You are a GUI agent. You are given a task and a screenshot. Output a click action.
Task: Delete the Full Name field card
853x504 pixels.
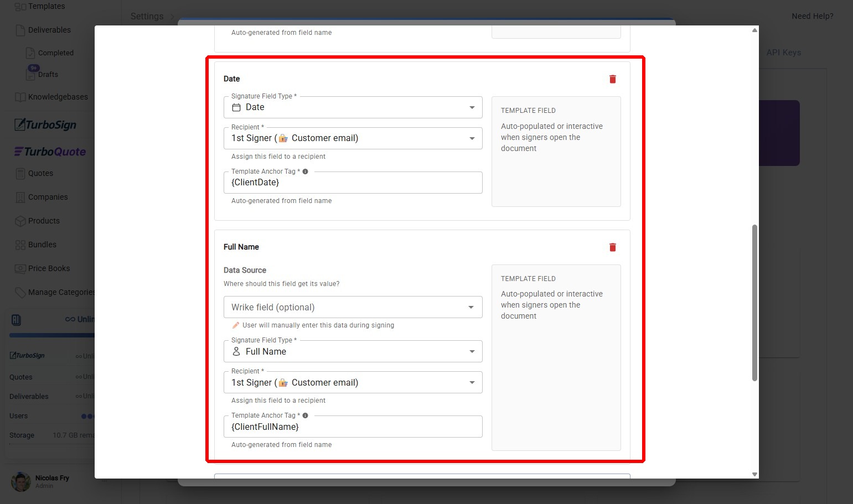(612, 247)
